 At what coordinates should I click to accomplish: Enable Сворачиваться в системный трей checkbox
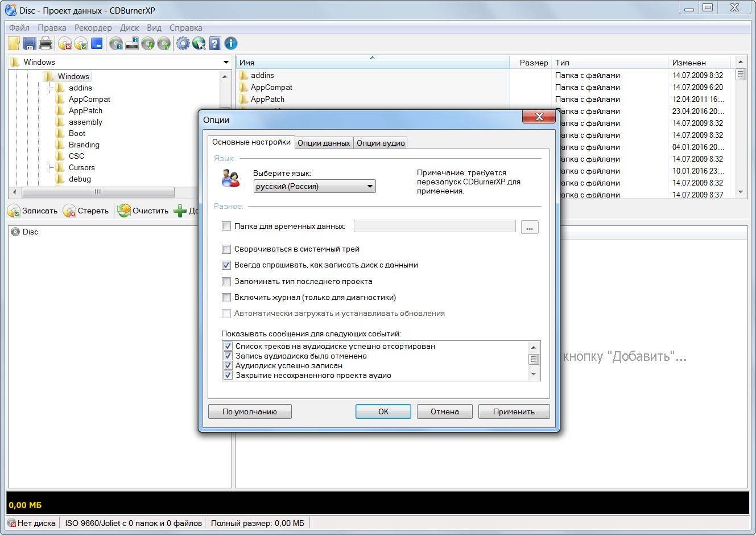226,249
